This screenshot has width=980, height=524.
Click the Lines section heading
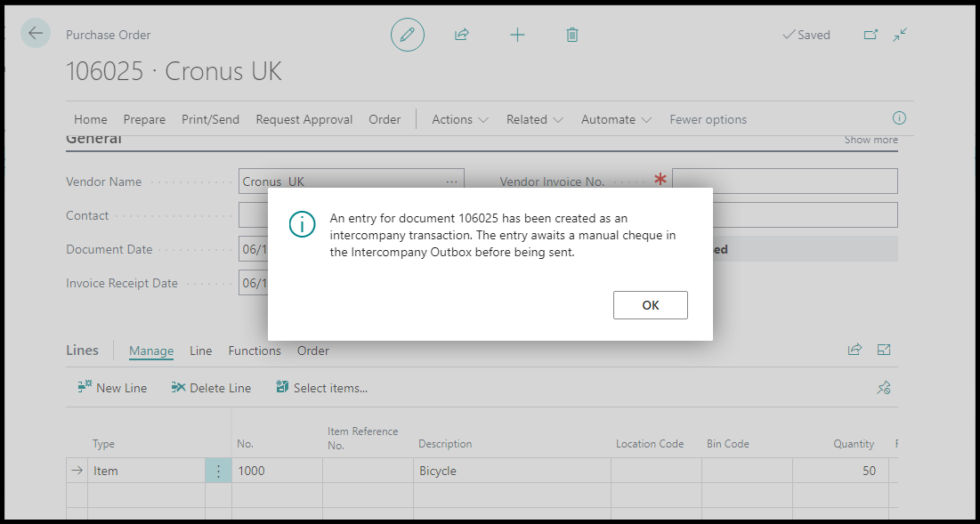(x=83, y=351)
